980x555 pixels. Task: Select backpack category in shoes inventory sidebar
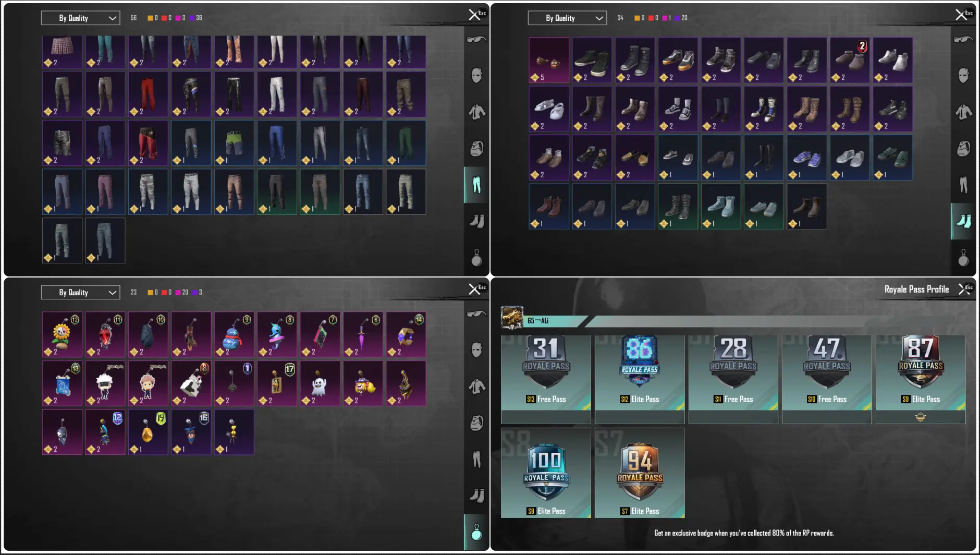(963, 149)
